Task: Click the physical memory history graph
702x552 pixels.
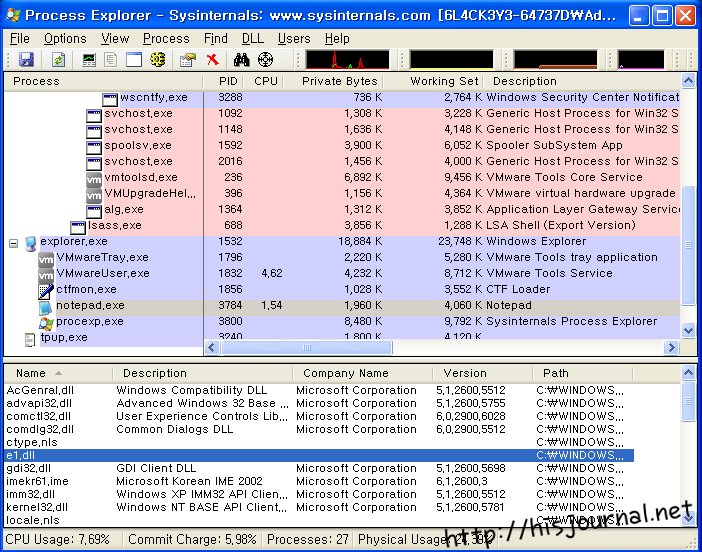Action: 555,60
